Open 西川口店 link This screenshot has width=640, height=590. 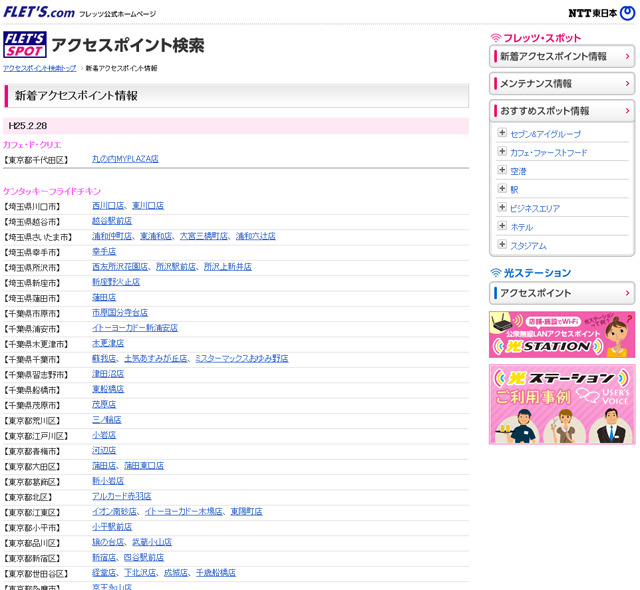tap(108, 206)
